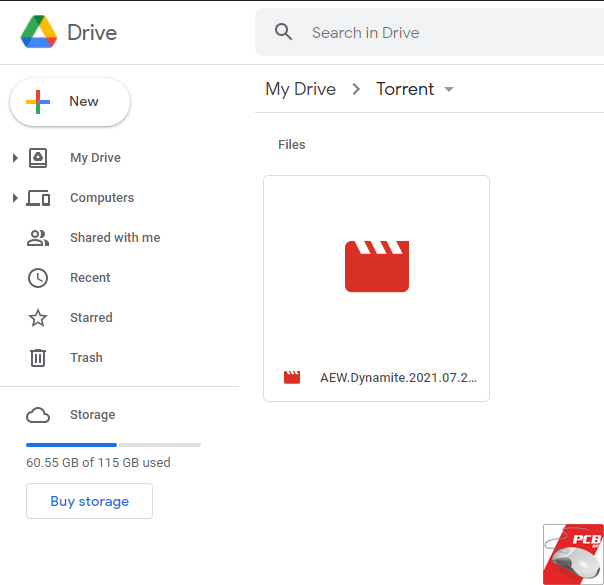Click the Storage cloud icon
This screenshot has width=604, height=585.
pos(38,415)
